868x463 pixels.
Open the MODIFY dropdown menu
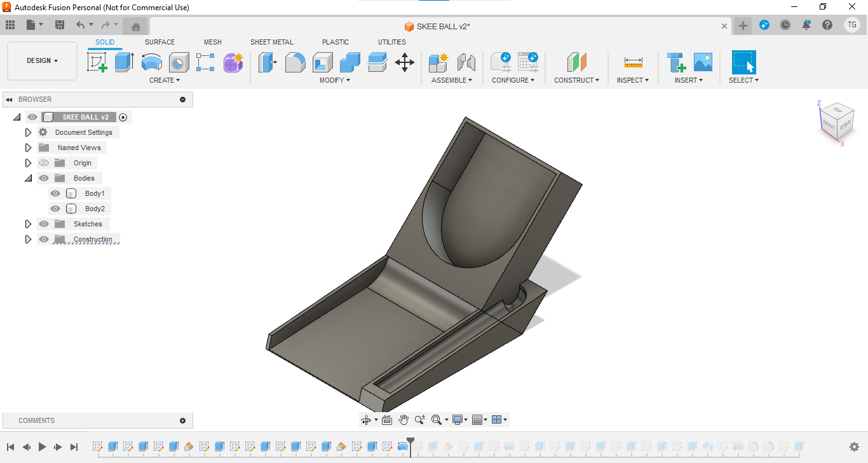(334, 80)
